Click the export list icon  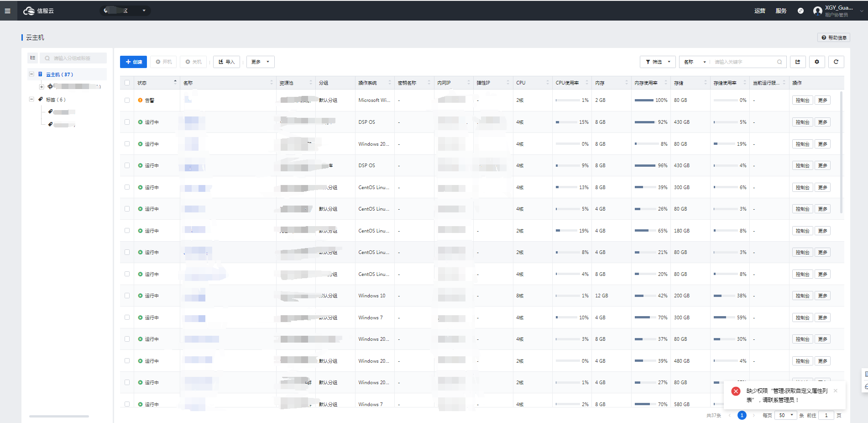798,62
